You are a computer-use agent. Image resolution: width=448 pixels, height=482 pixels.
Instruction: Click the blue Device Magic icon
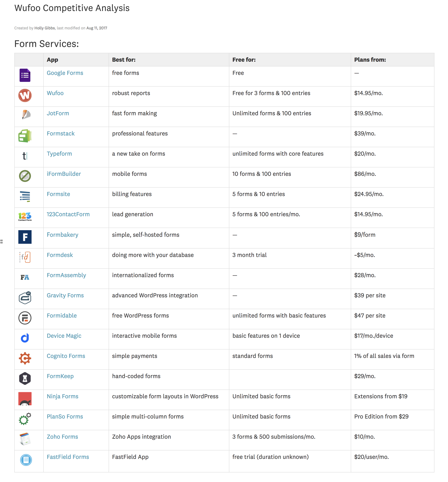[25, 338]
